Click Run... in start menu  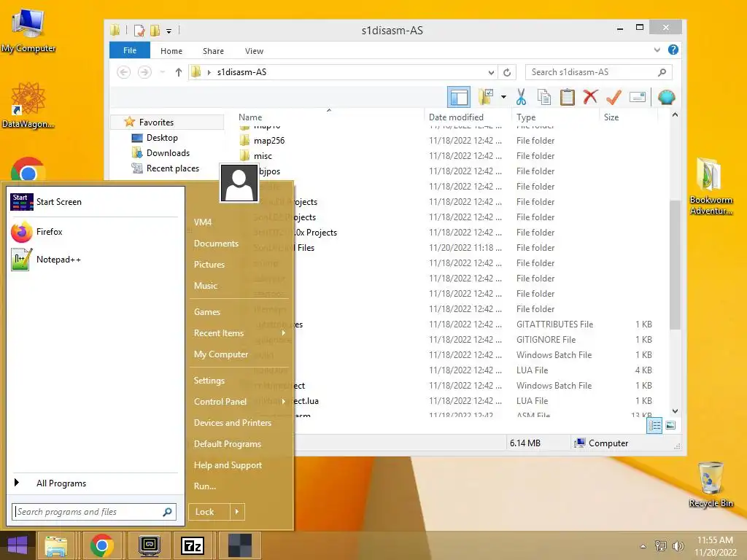click(205, 486)
